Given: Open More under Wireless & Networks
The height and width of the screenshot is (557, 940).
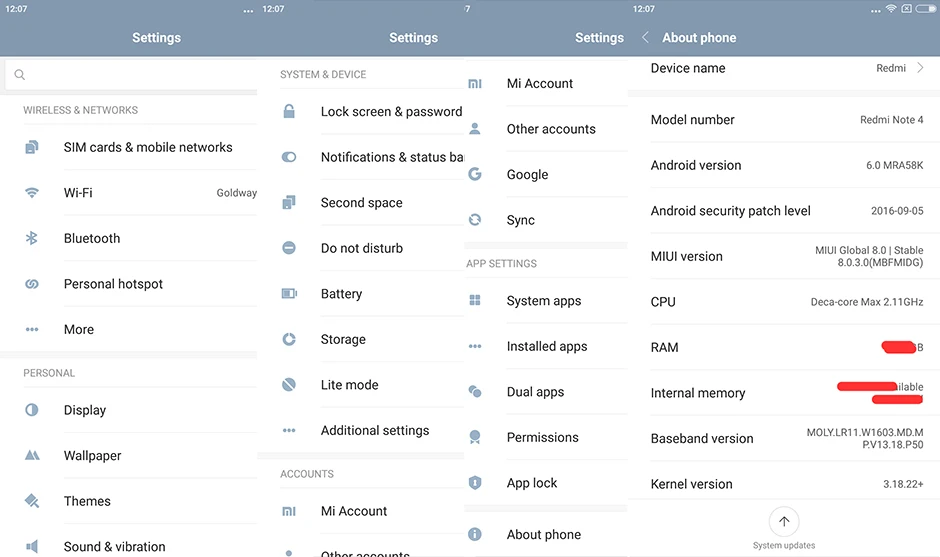Looking at the screenshot, I should tap(128, 329).
